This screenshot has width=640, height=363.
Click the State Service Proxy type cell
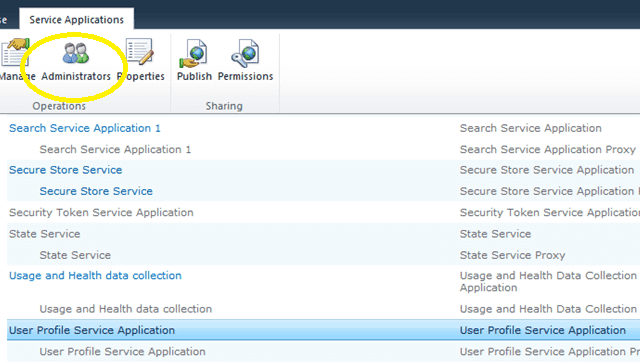(513, 255)
